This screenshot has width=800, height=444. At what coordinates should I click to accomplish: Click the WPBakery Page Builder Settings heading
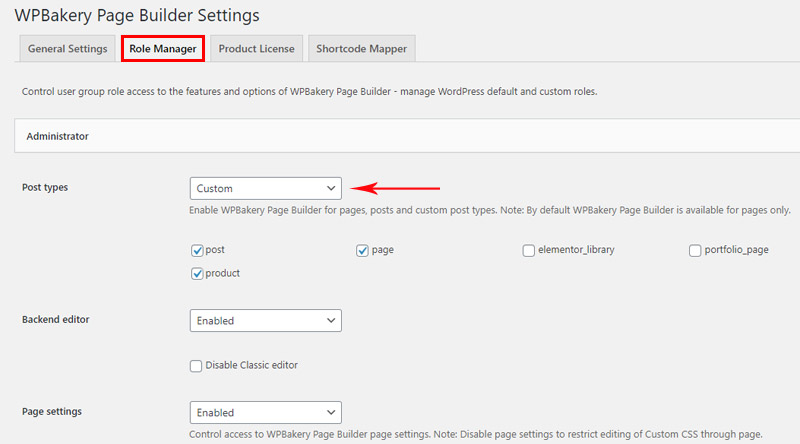(x=137, y=15)
